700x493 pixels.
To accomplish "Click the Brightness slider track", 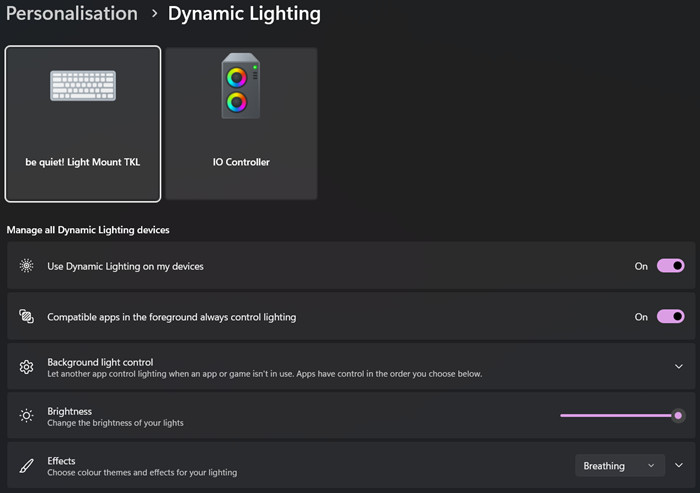I will [616, 415].
